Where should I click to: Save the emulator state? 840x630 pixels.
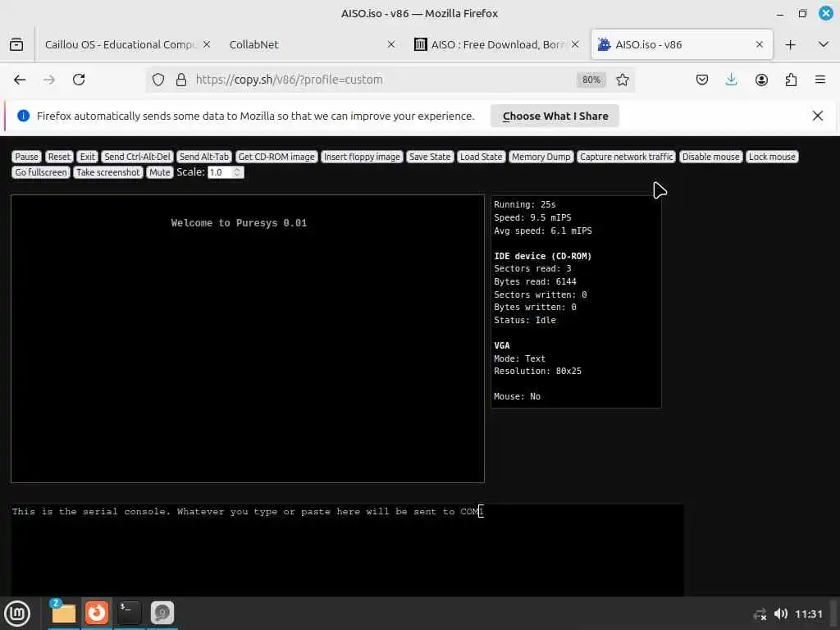430,157
